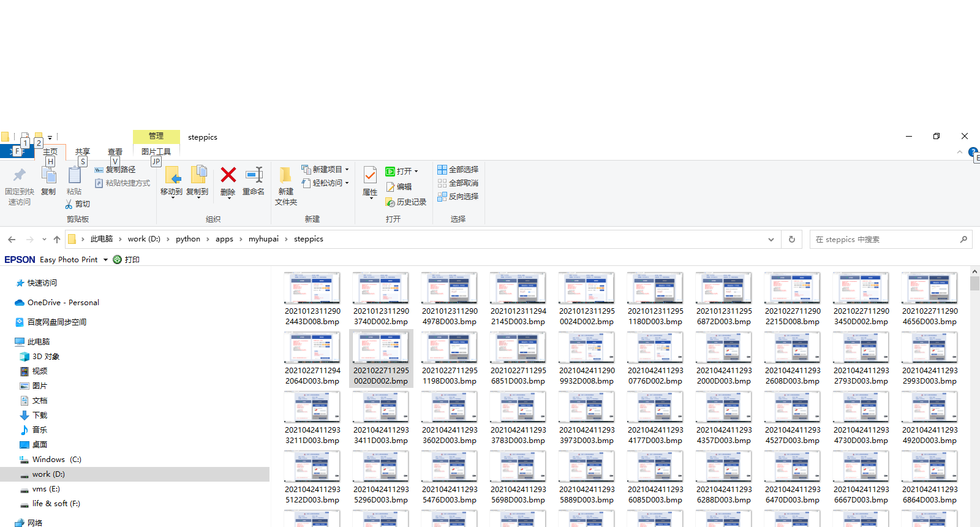
Task: Select Videos (视频) in the navigation pane
Action: tap(34, 371)
